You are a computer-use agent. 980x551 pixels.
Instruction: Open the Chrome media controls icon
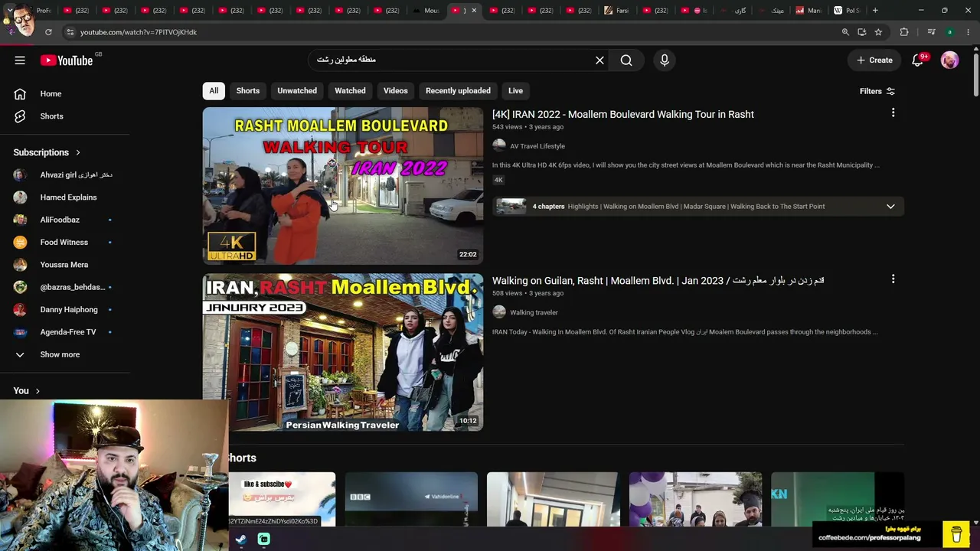click(x=931, y=32)
